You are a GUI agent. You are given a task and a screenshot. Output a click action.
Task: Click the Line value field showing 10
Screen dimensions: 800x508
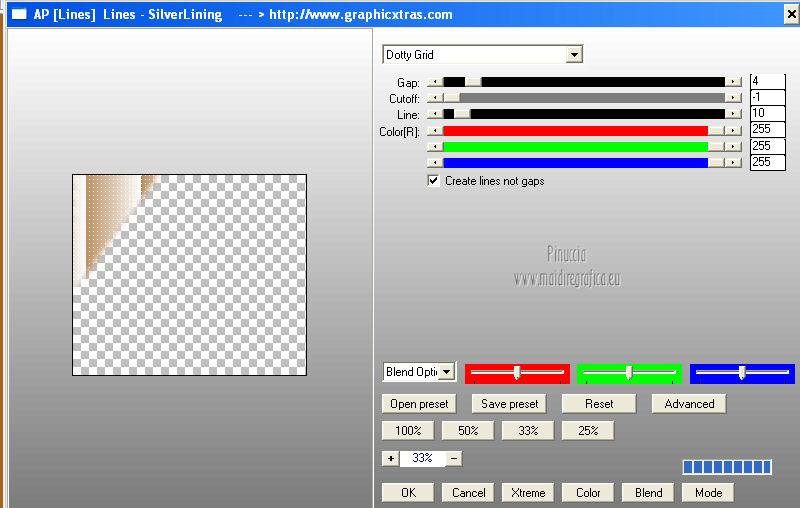[x=767, y=113]
